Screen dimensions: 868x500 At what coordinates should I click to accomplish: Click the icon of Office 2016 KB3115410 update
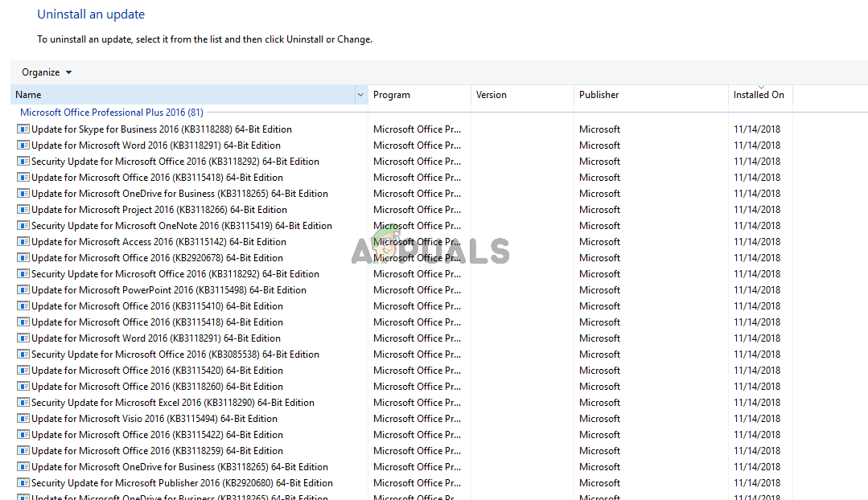(23, 305)
